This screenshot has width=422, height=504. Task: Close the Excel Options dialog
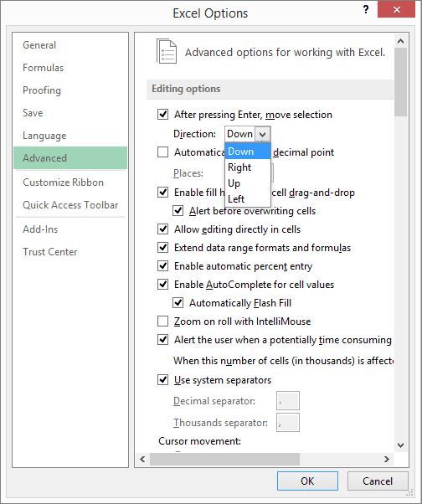click(x=397, y=9)
